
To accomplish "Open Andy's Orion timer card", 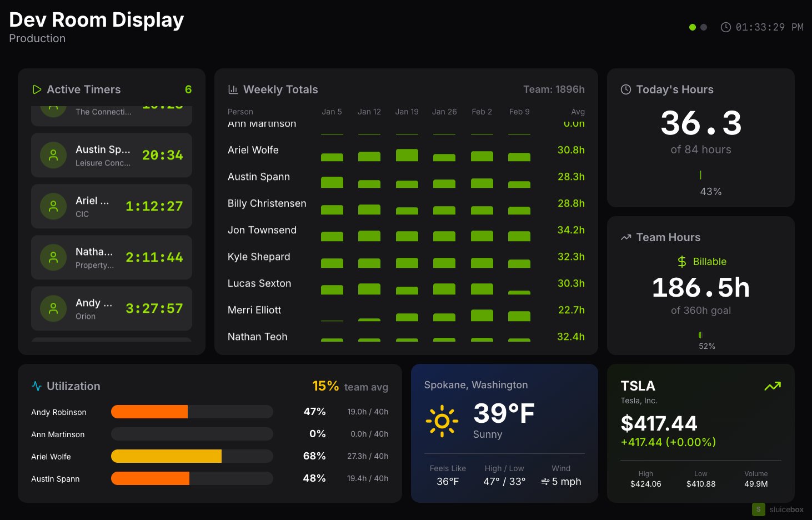I will click(112, 308).
